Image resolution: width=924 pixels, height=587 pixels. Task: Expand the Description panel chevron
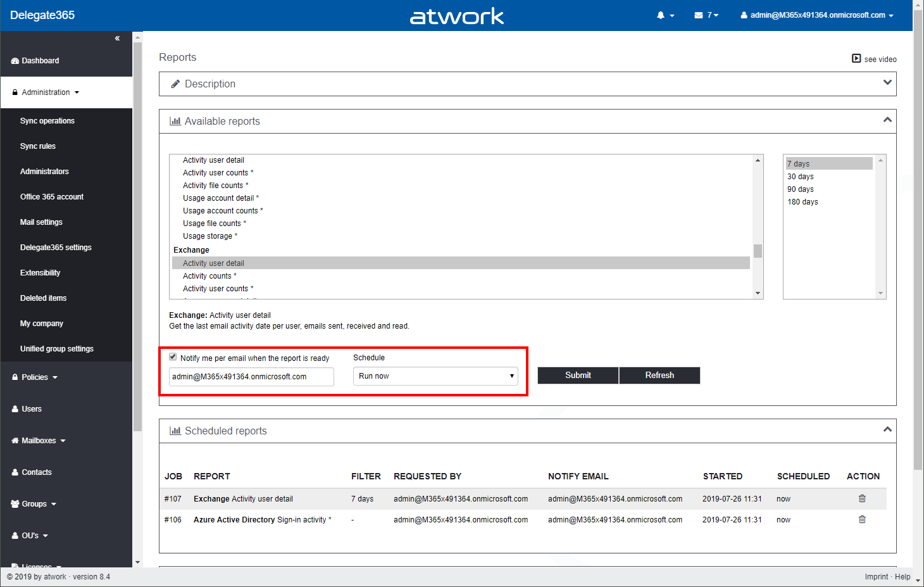887,83
